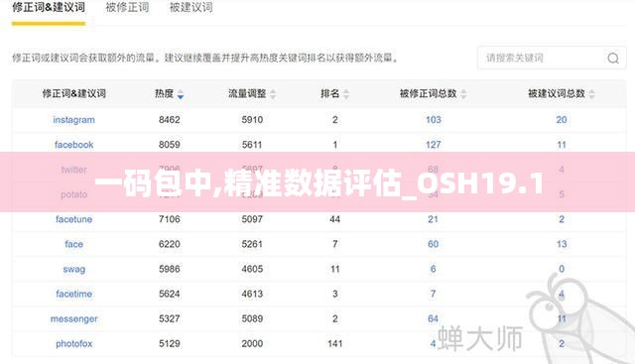This screenshot has height=364, width=635.
Task: Open the facetune keyword link
Action: coord(73,219)
